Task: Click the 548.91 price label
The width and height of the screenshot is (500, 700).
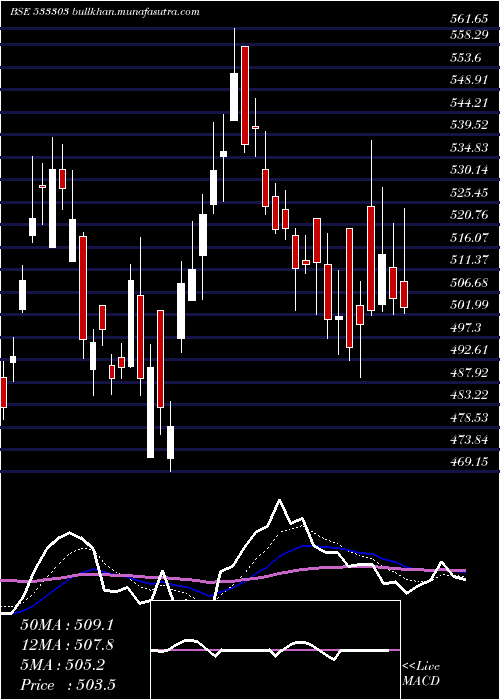Action: (x=469, y=80)
